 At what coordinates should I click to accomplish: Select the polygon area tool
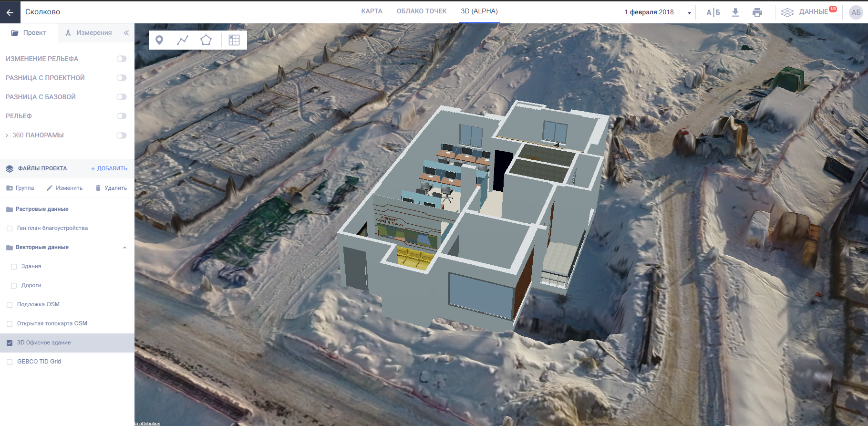click(206, 40)
